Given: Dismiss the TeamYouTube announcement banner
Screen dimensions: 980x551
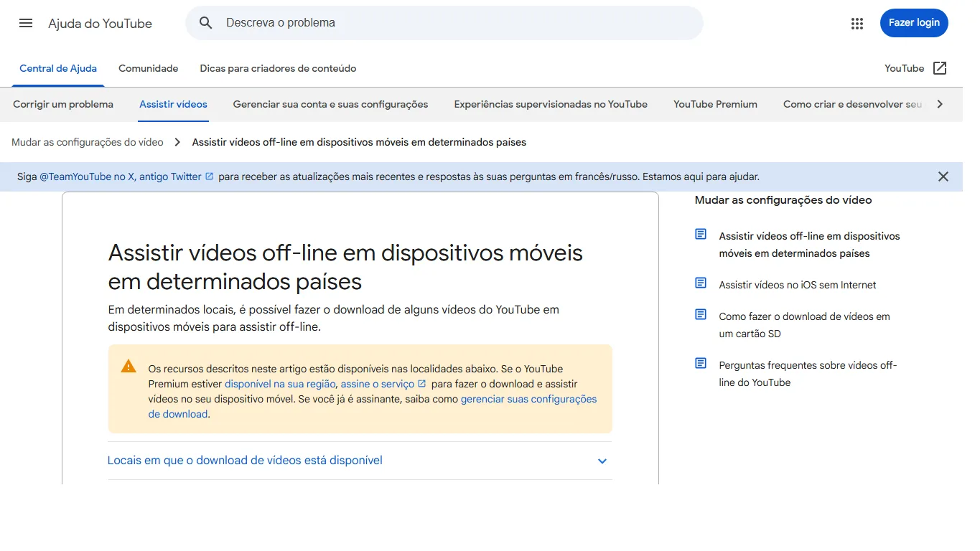Looking at the screenshot, I should click(943, 176).
